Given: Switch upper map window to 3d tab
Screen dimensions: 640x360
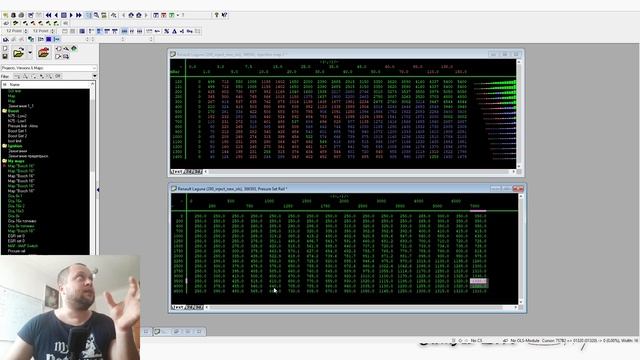Looking at the screenshot, I should [198, 172].
